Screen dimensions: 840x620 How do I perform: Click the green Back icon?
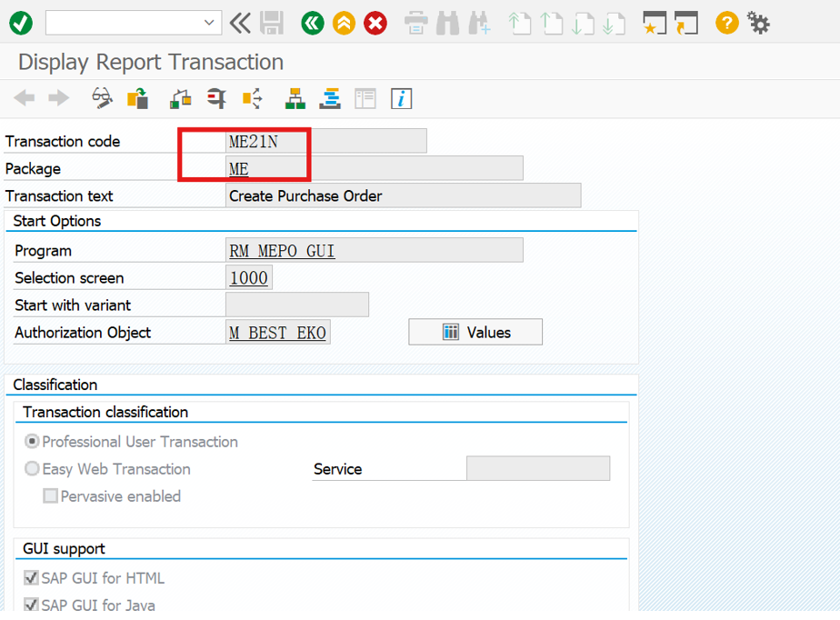point(313,23)
